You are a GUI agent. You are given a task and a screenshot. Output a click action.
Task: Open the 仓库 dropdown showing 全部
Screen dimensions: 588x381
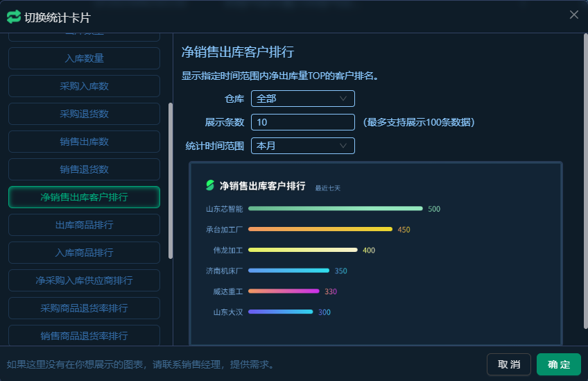click(302, 99)
